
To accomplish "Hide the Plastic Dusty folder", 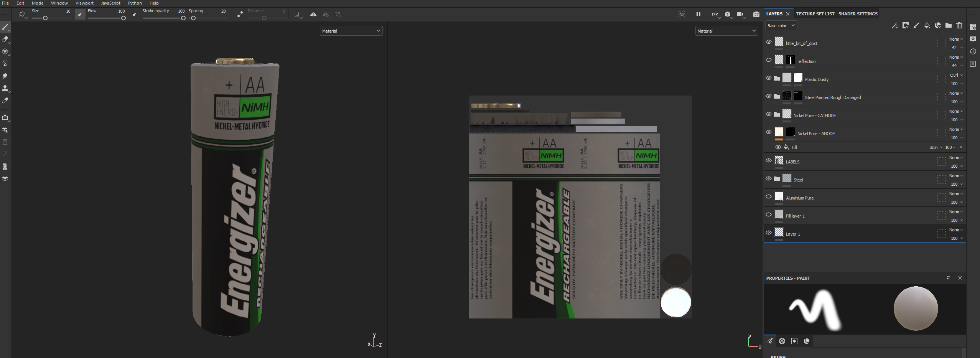I will point(769,78).
